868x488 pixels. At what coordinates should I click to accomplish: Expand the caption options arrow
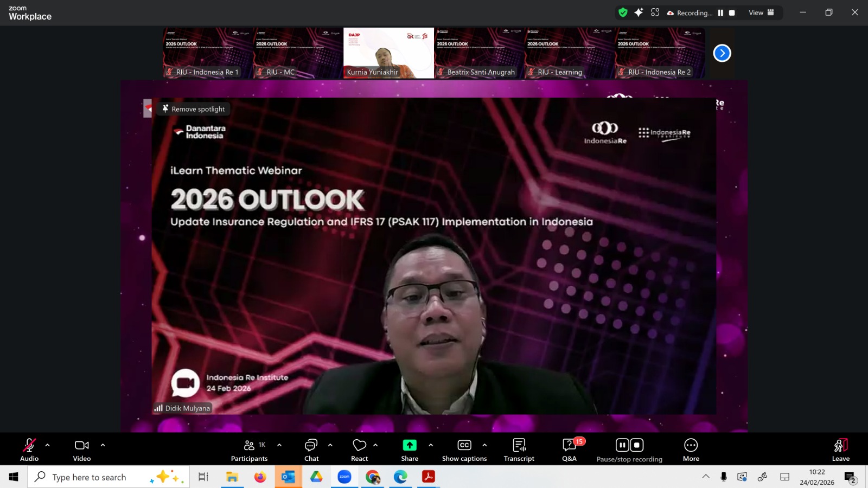(484, 445)
